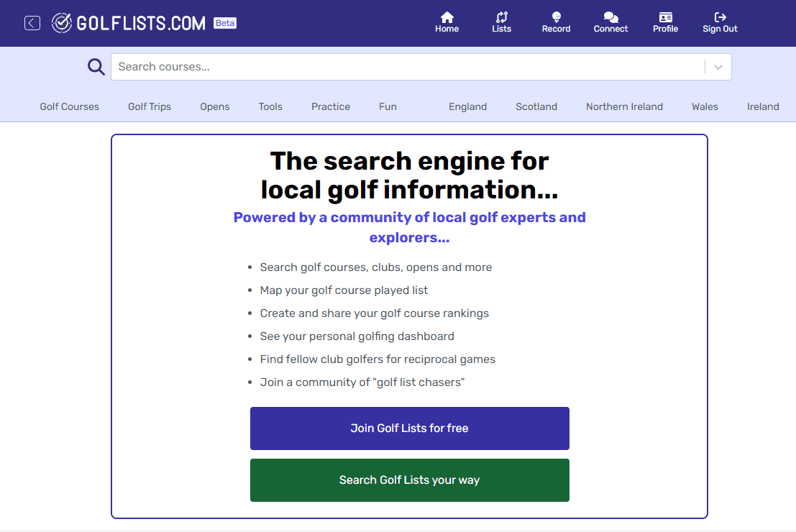Click the back arrow icon in header
Screen dimensions: 796x532
32,23
